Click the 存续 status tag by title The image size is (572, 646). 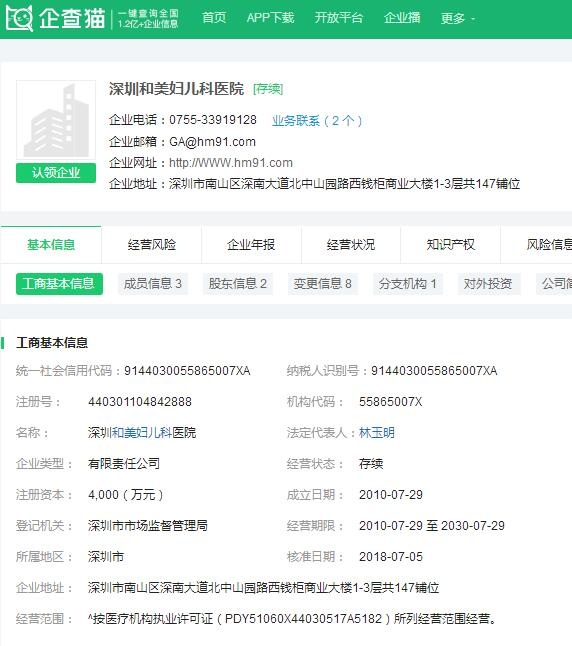point(268,89)
